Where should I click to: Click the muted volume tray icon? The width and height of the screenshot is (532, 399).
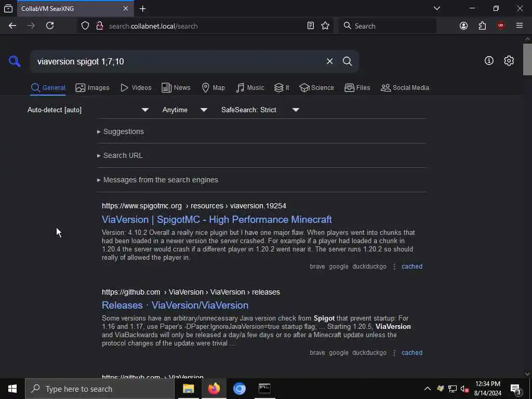465,389
